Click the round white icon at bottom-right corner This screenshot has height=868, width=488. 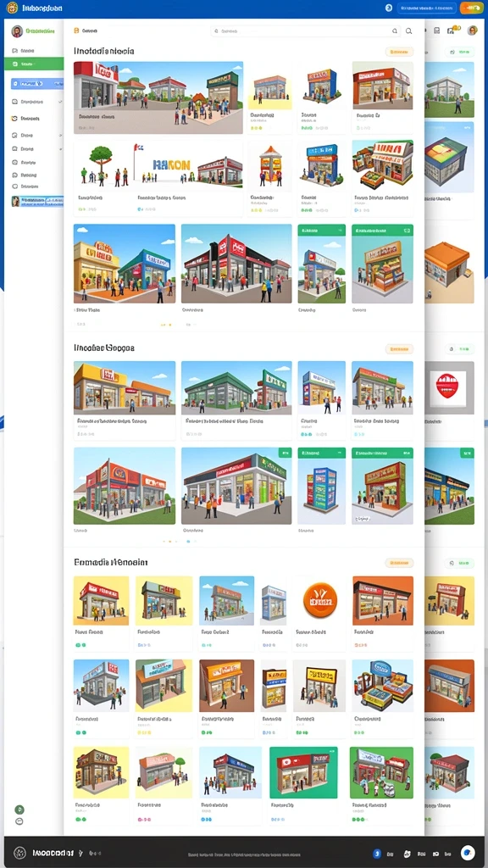point(468,853)
